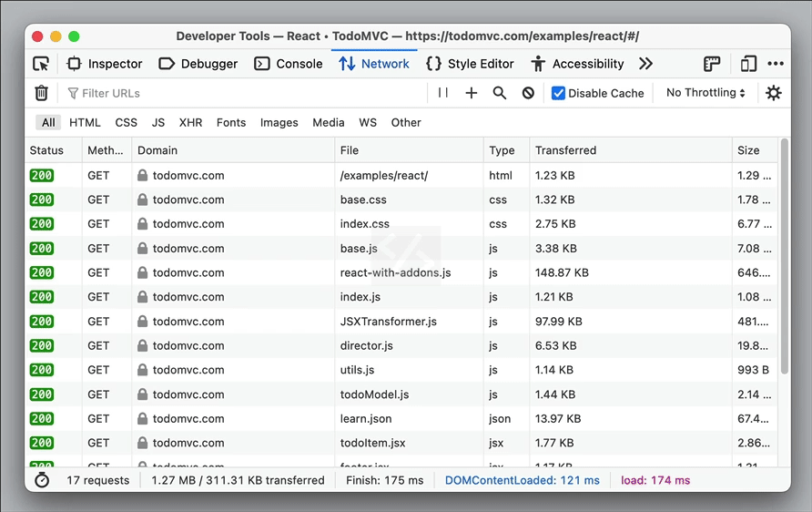This screenshot has height=512, width=812.
Task: Click the request list vertical scrollbar
Action: [x=785, y=256]
